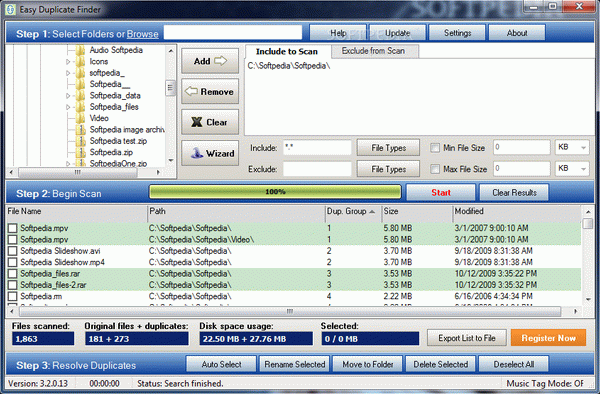The width and height of the screenshot is (600, 394).
Task: Select Softpedia_files.rar checkbox
Action: click(13, 274)
